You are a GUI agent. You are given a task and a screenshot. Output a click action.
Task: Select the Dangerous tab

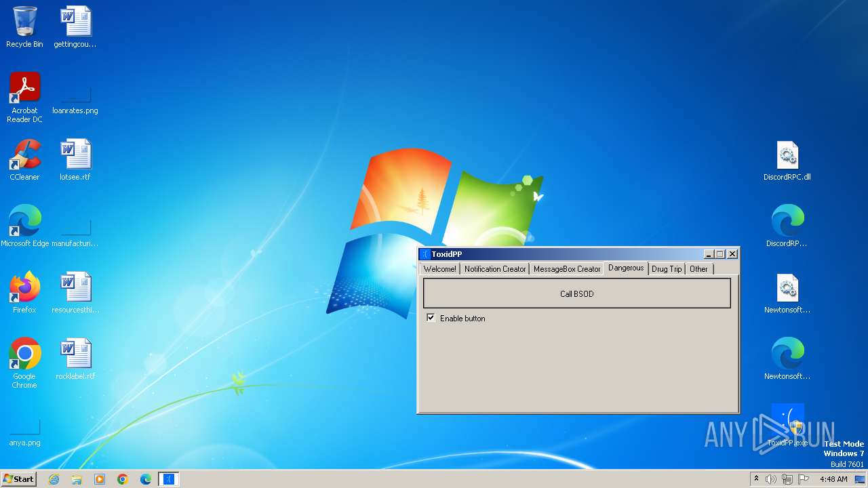pos(626,268)
